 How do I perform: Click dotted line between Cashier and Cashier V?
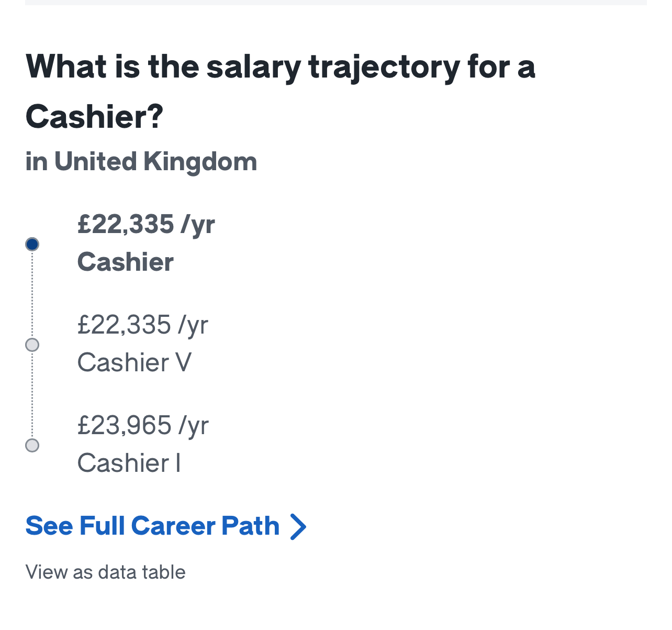point(32,294)
